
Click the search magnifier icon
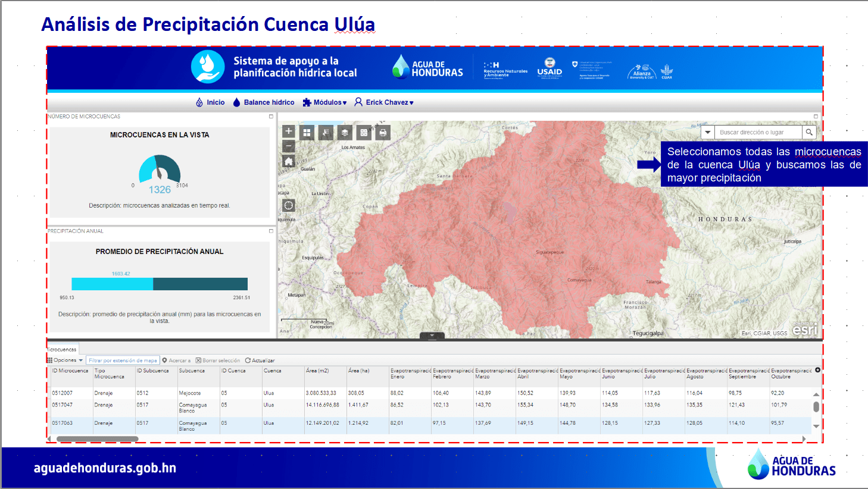coord(809,132)
